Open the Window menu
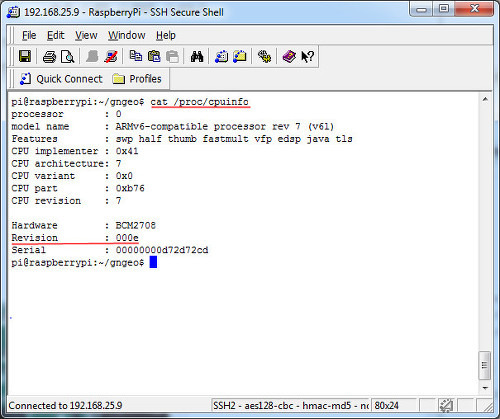The image size is (500, 419). tap(127, 35)
